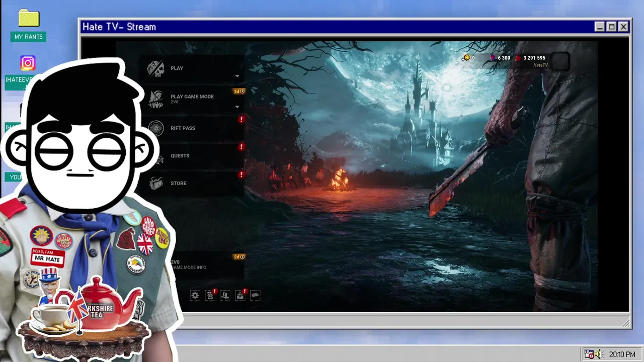
Task: Open the RIFT PASS menu entry
Action: [192, 128]
